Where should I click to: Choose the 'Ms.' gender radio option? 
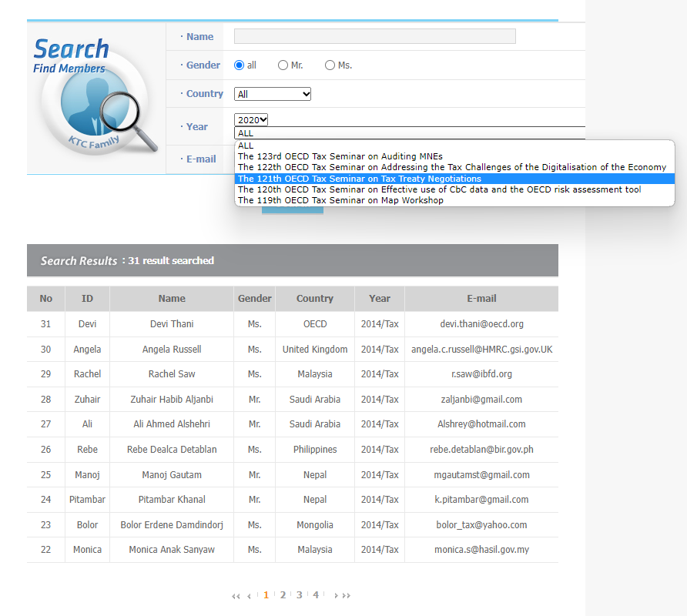(330, 65)
